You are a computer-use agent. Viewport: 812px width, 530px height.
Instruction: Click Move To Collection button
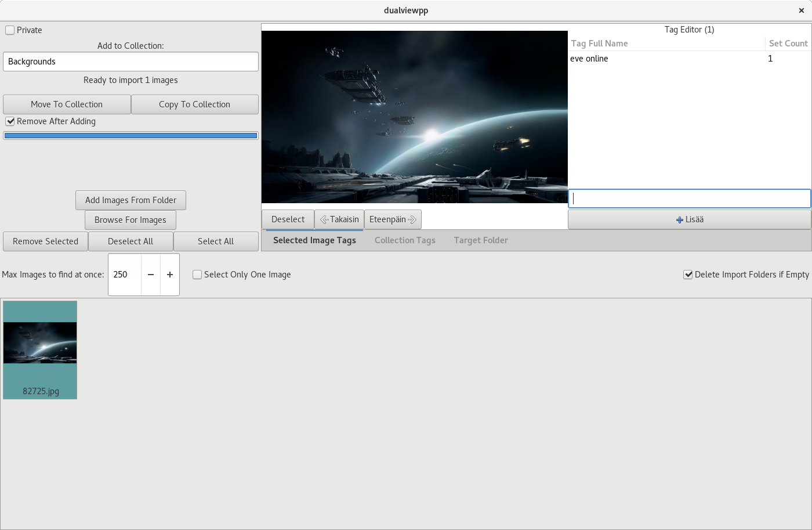coord(67,104)
